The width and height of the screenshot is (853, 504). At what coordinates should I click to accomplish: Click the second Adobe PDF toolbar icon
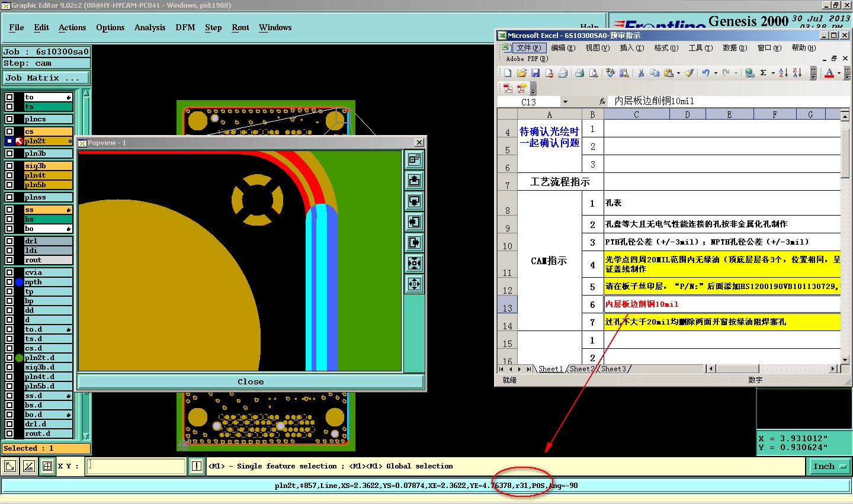[x=521, y=88]
